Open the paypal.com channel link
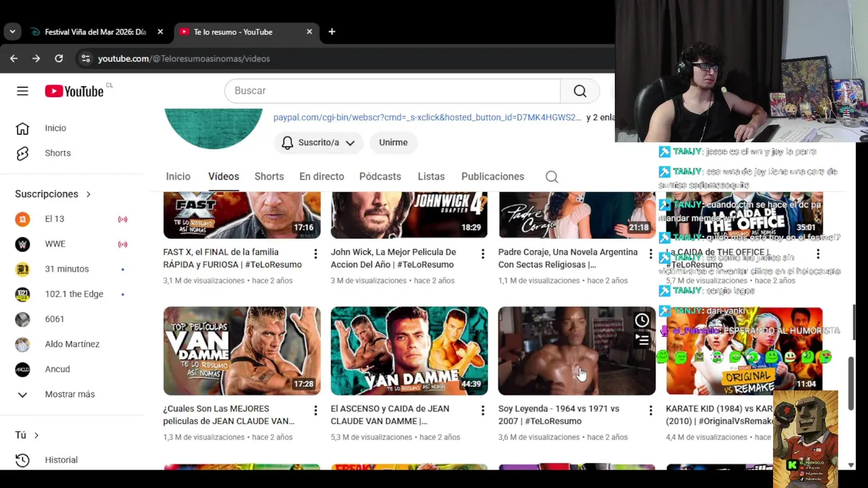The width and height of the screenshot is (868, 488). coord(427,117)
